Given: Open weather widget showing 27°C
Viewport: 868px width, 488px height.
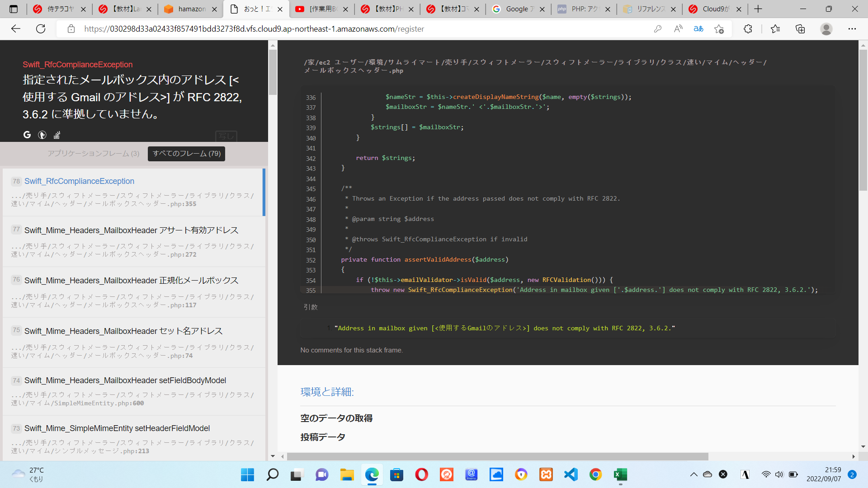Looking at the screenshot, I should pyautogui.click(x=28, y=474).
